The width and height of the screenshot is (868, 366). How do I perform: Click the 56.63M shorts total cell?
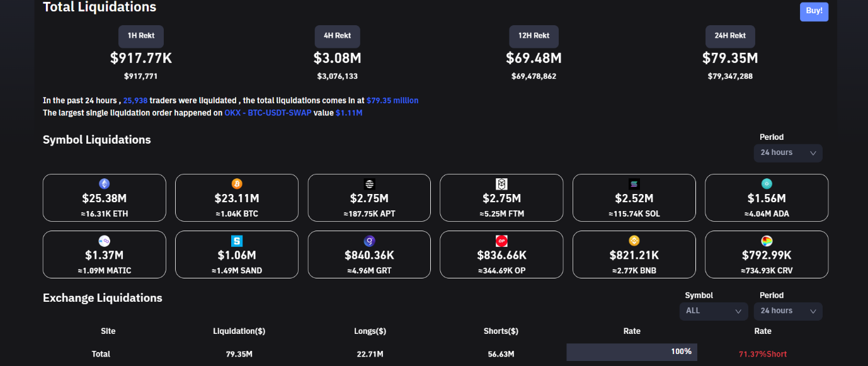(x=501, y=354)
